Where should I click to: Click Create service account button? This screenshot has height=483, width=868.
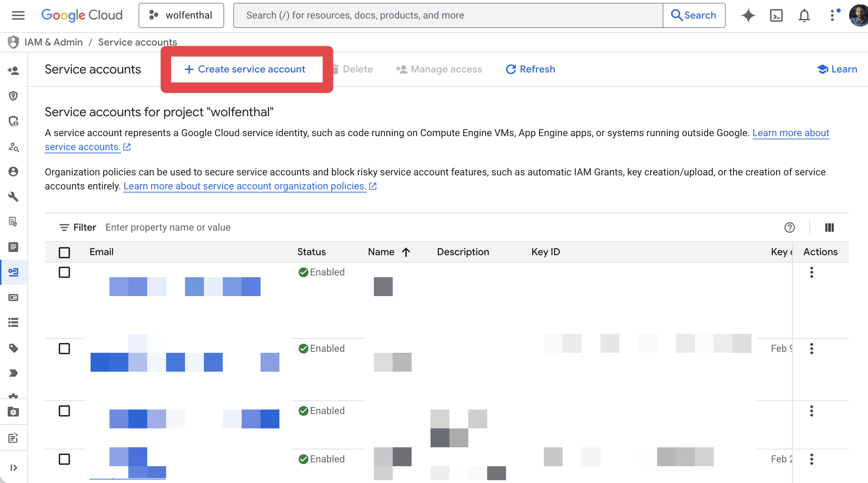pos(246,69)
